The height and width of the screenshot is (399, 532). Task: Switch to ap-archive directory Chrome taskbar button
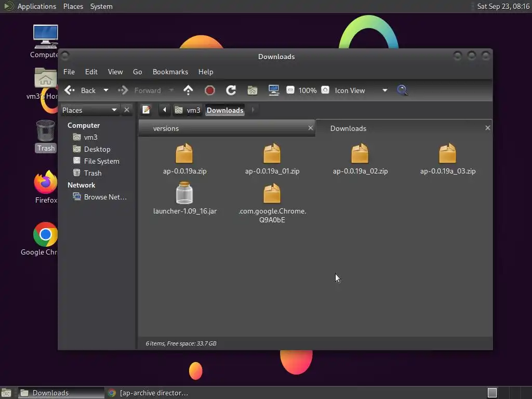click(148, 393)
